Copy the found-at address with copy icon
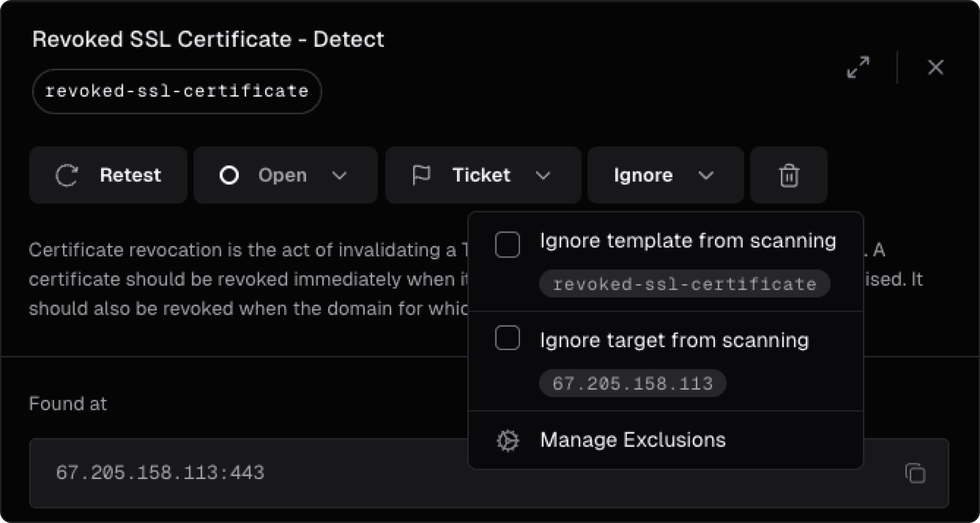980x523 pixels. pyautogui.click(x=915, y=473)
